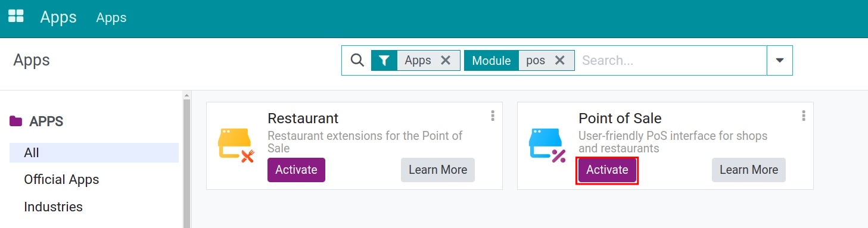Click the funnel filter icon
Screen dimensions: 868x228
click(384, 60)
